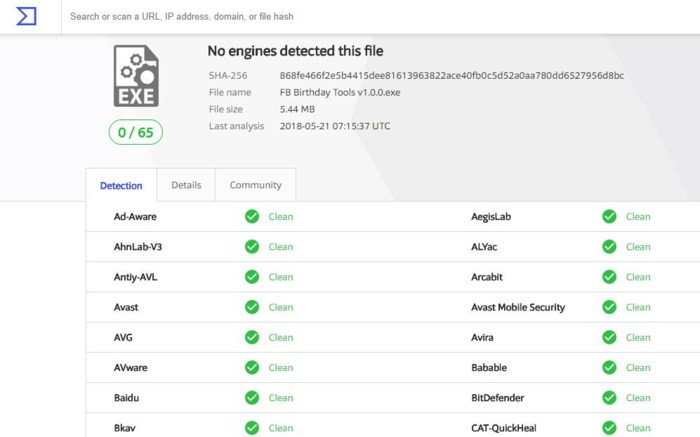The height and width of the screenshot is (437, 700).
Task: Click the SHA-256 hash value
Action: [x=451, y=75]
